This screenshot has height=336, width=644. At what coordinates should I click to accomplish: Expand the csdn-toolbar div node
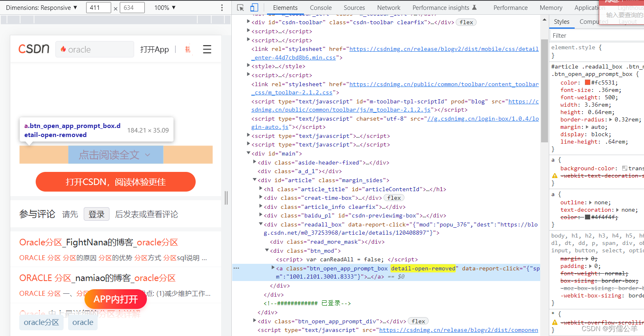248,22
